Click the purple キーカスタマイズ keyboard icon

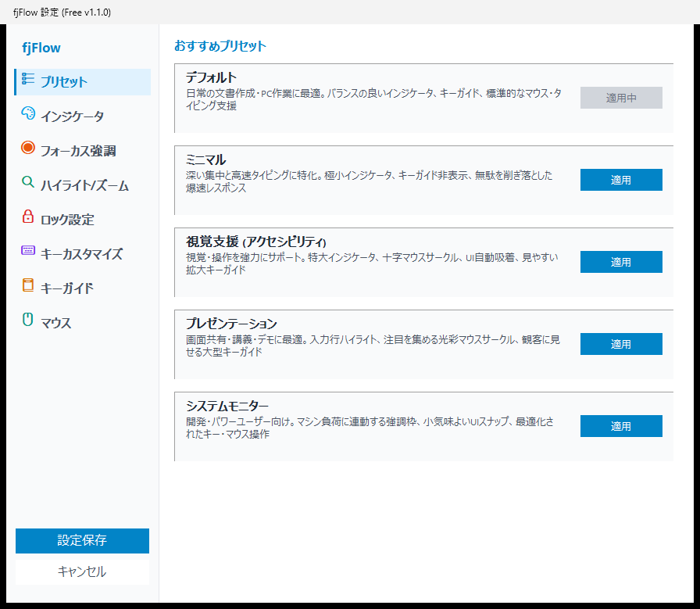[x=27, y=250]
